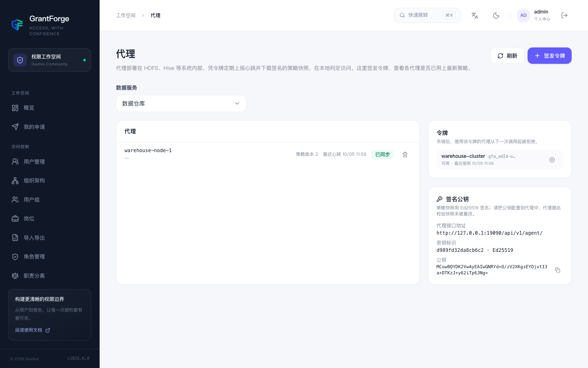
Task: Click the 策略版本 2 text
Action: coord(307,155)
